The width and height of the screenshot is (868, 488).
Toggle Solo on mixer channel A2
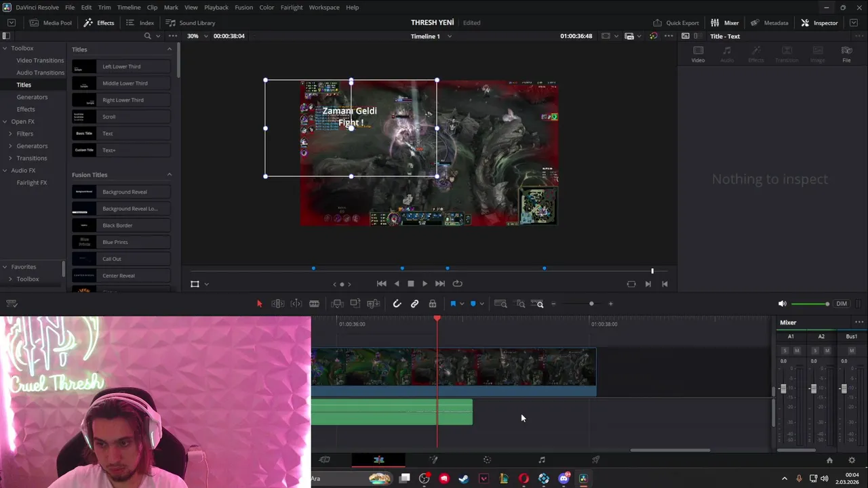click(x=816, y=350)
